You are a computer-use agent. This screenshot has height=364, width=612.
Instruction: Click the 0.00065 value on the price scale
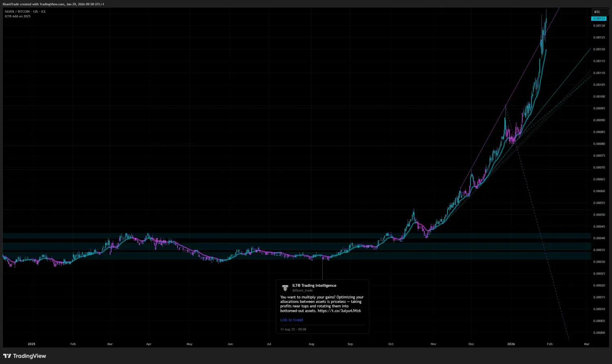(x=598, y=179)
